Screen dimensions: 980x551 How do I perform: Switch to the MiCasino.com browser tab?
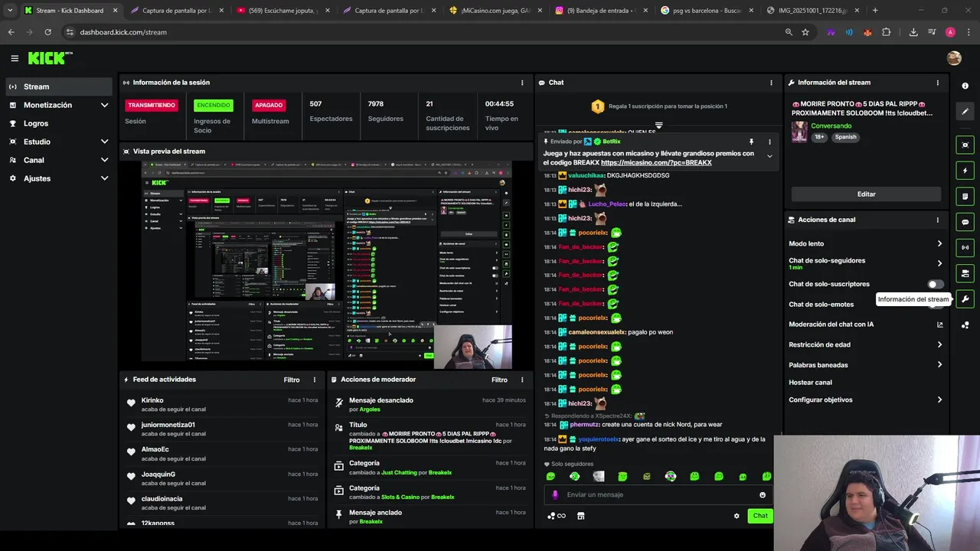click(x=495, y=11)
